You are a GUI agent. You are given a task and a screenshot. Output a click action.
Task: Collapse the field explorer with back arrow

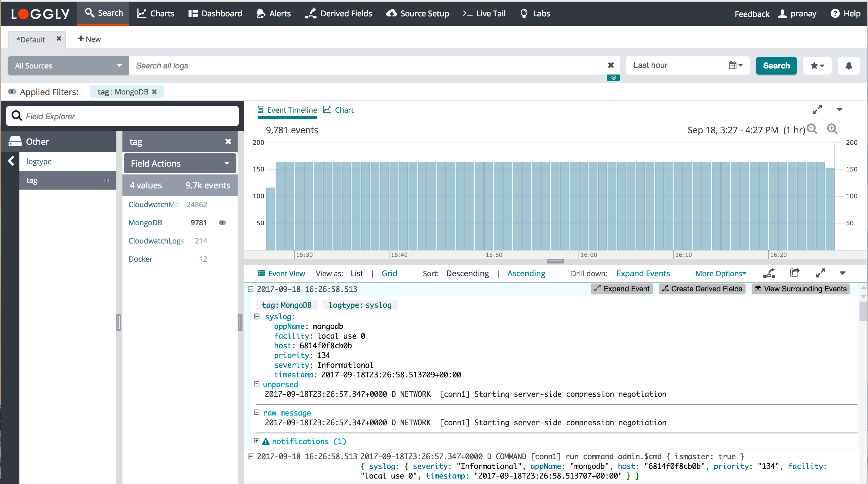pyautogui.click(x=11, y=161)
